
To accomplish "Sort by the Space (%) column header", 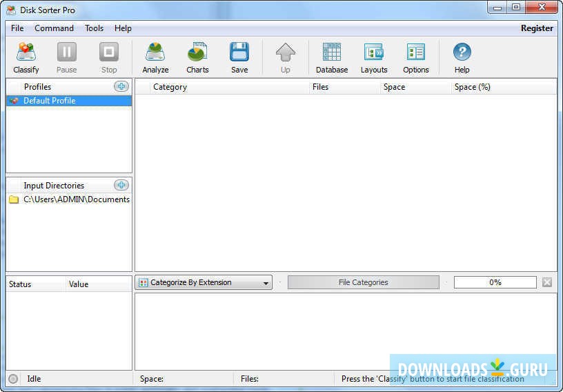I will point(504,87).
